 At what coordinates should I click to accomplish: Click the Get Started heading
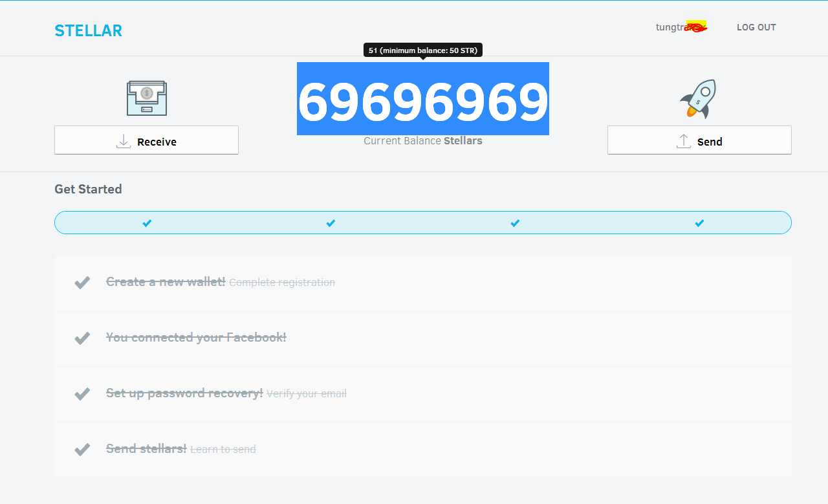(x=88, y=189)
